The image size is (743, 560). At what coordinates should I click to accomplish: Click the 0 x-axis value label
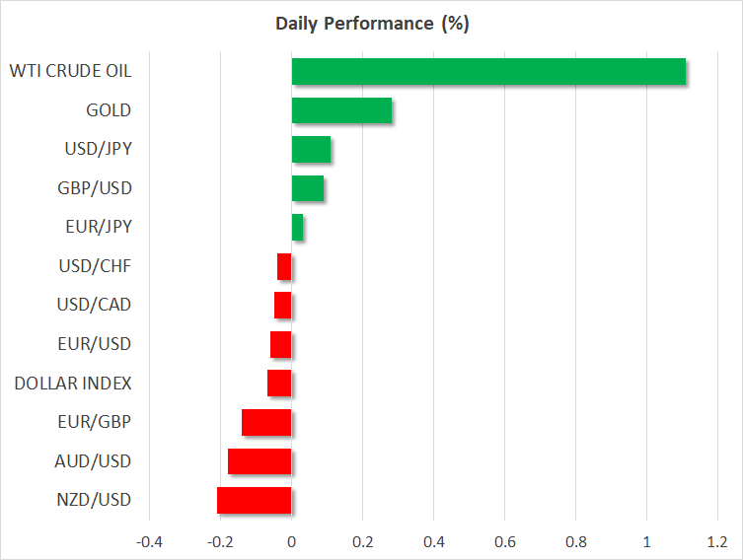292,541
